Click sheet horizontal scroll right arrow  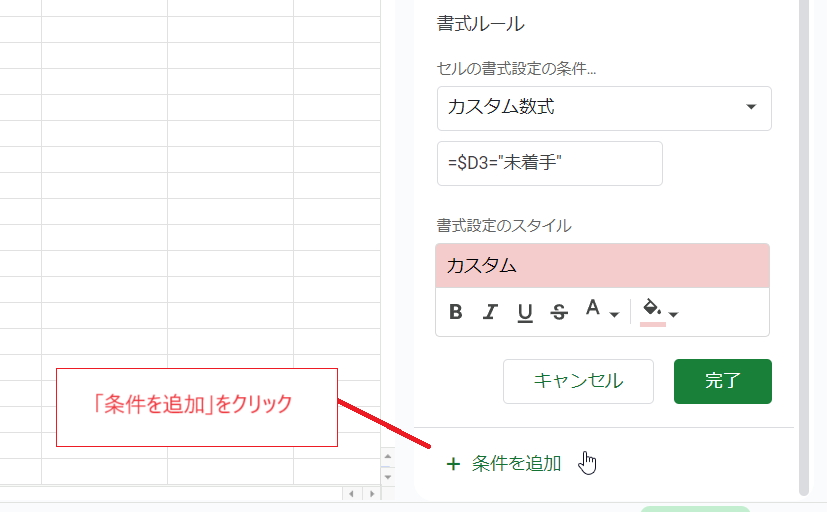[x=372, y=494]
